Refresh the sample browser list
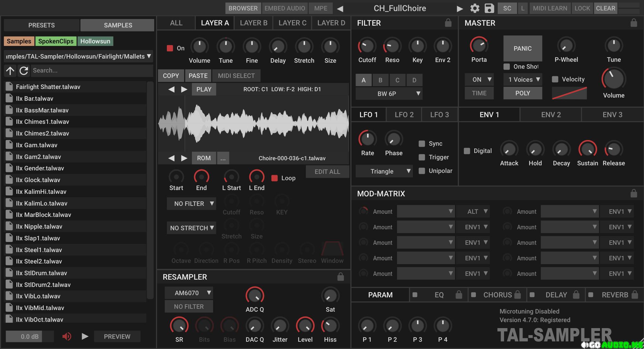 tap(24, 71)
